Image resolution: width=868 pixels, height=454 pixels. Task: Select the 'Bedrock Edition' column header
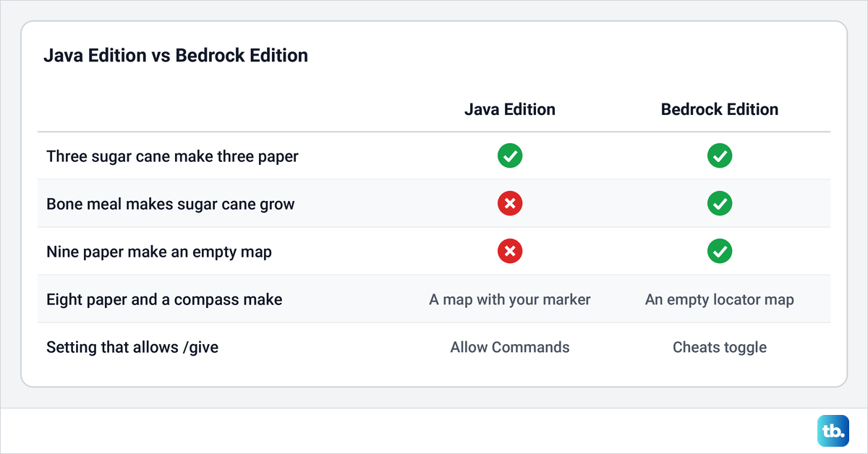click(x=720, y=110)
